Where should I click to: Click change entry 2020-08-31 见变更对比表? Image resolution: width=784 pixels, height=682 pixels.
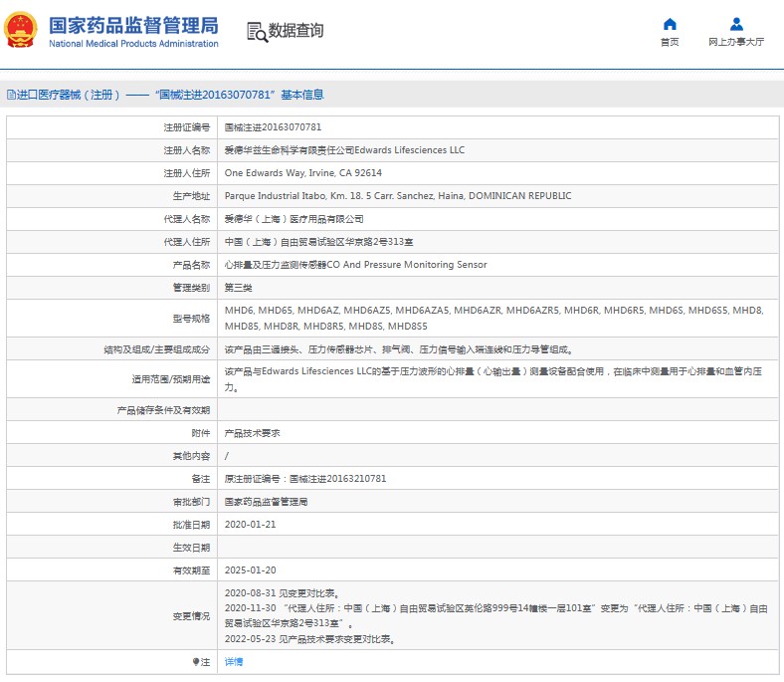[283, 593]
